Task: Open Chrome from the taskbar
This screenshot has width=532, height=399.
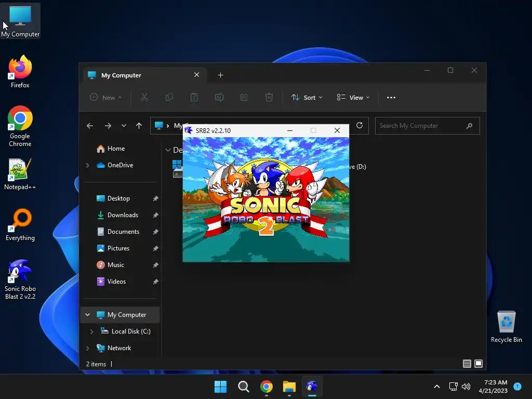Action: point(267,387)
